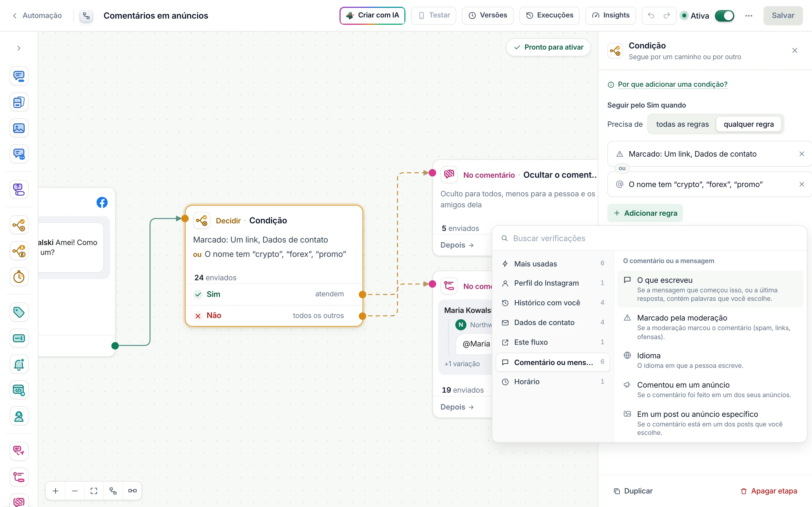
Task: Click the 'Adicionar regra' button
Action: [x=645, y=213]
